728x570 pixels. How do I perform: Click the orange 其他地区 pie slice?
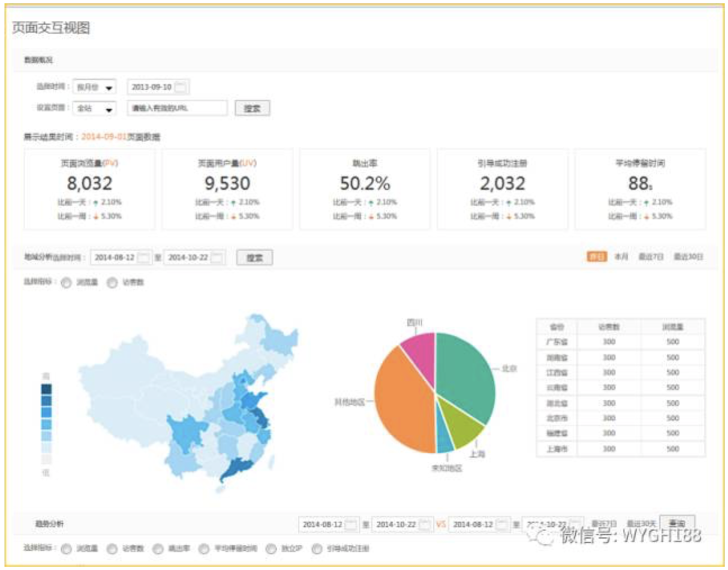click(402, 405)
